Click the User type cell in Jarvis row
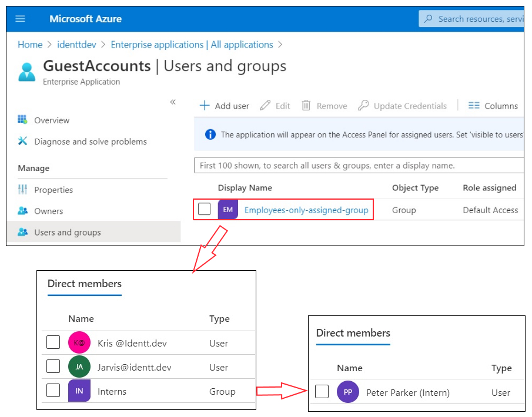Viewport: 532px width, 417px height. (219, 367)
